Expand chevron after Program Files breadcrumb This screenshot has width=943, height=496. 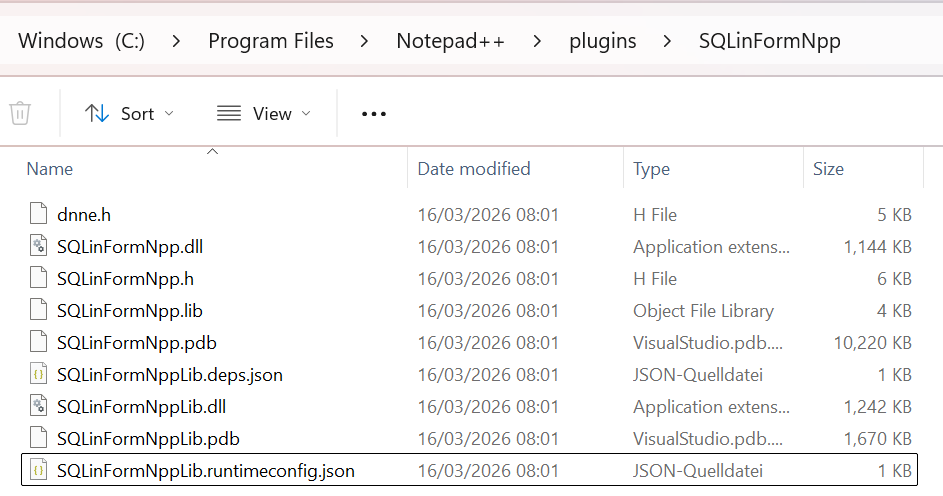(364, 41)
